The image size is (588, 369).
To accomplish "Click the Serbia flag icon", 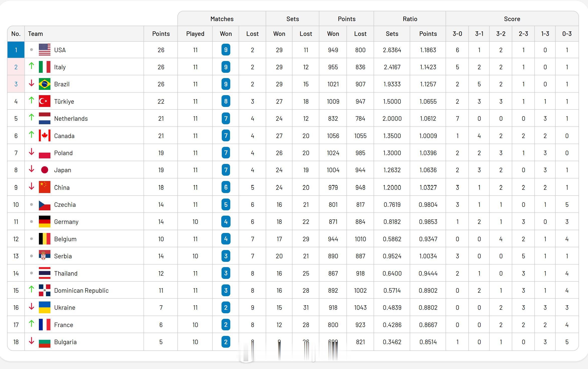I will tap(45, 256).
